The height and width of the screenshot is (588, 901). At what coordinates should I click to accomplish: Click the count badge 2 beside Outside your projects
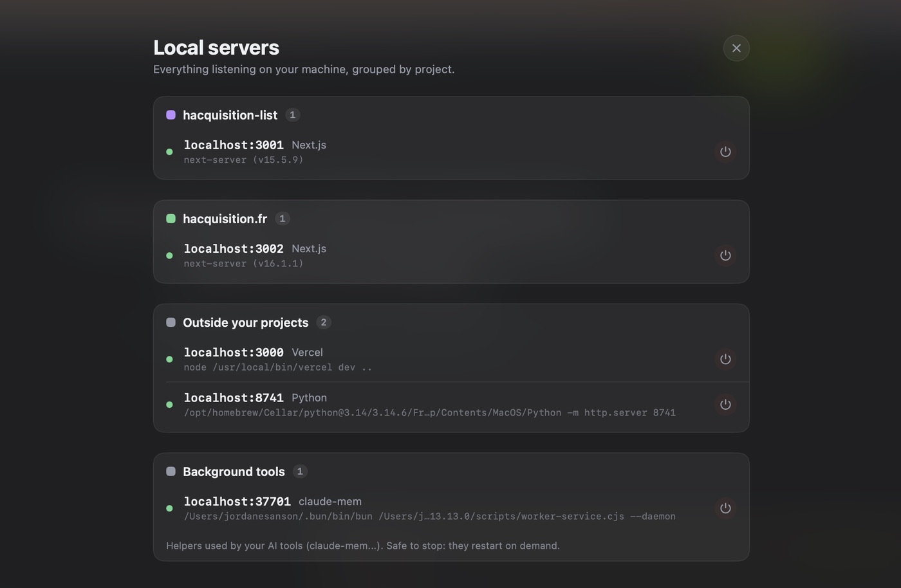[324, 322]
